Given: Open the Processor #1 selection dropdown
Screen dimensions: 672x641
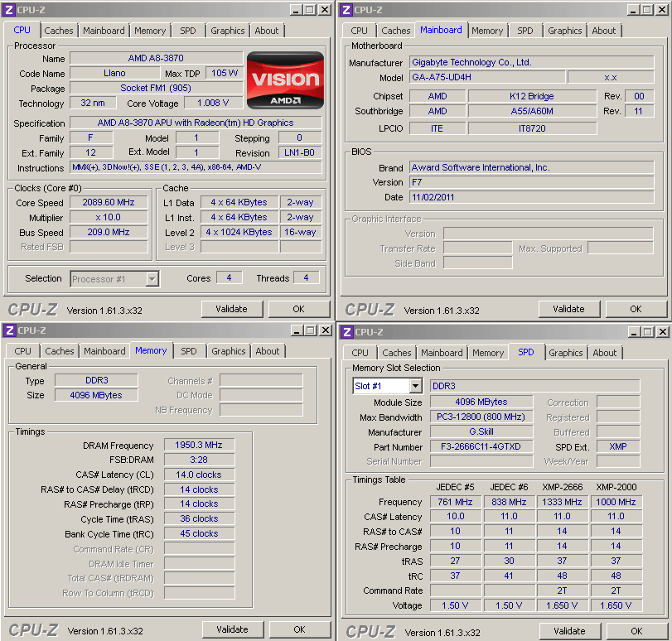Looking at the screenshot, I should (152, 279).
